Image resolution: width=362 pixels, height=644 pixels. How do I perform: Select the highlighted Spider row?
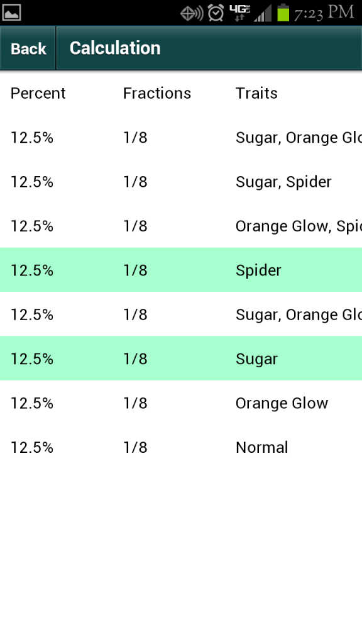click(x=181, y=270)
